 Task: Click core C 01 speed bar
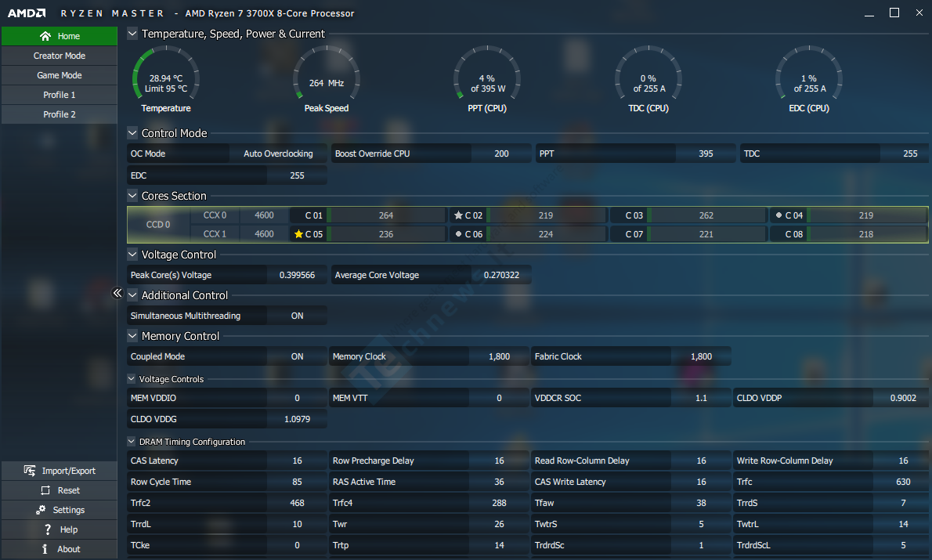pyautogui.click(x=386, y=215)
